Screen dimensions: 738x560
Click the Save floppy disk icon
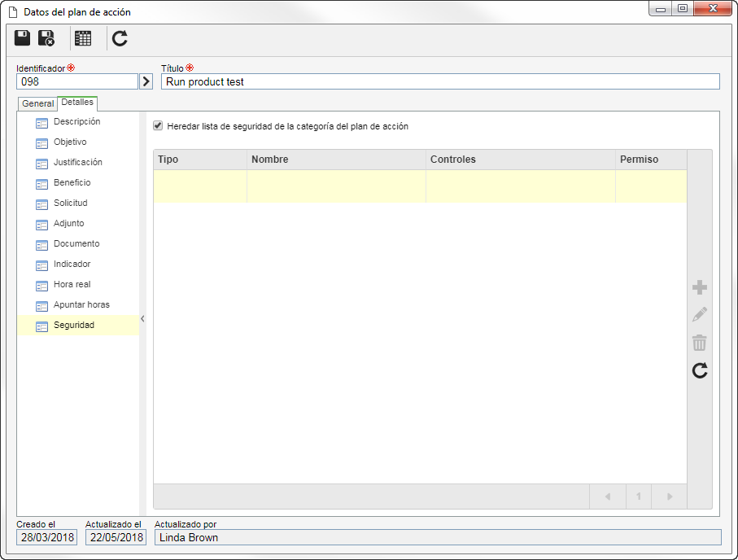tap(22, 38)
